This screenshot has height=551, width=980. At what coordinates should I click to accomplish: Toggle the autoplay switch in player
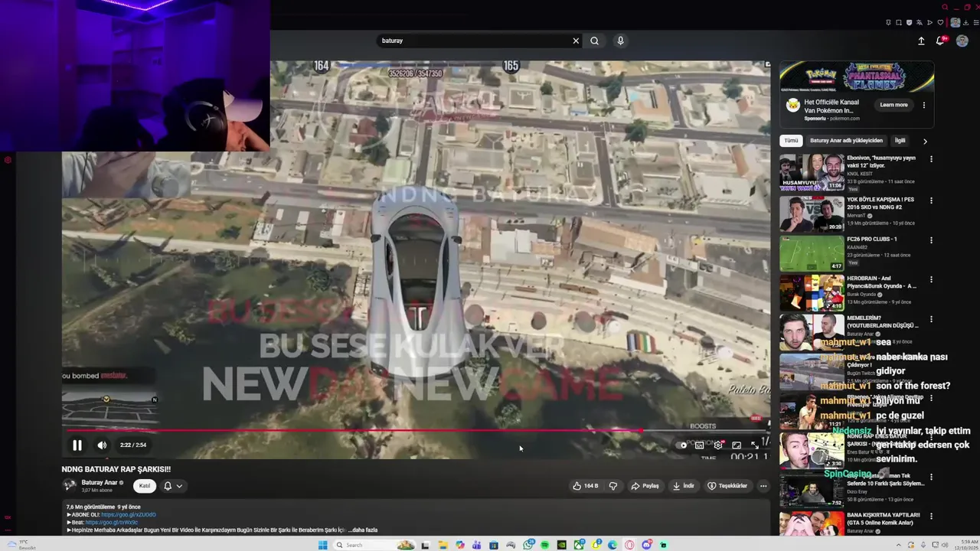[681, 445]
